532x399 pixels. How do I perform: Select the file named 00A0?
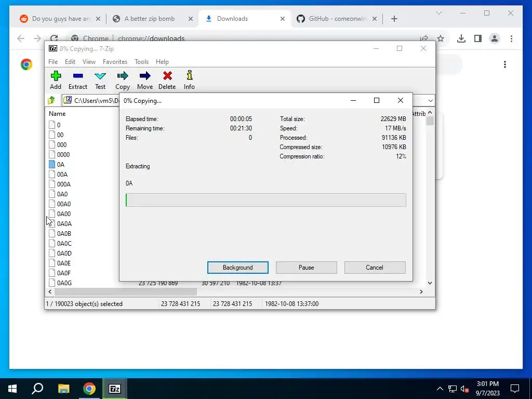pos(60,204)
